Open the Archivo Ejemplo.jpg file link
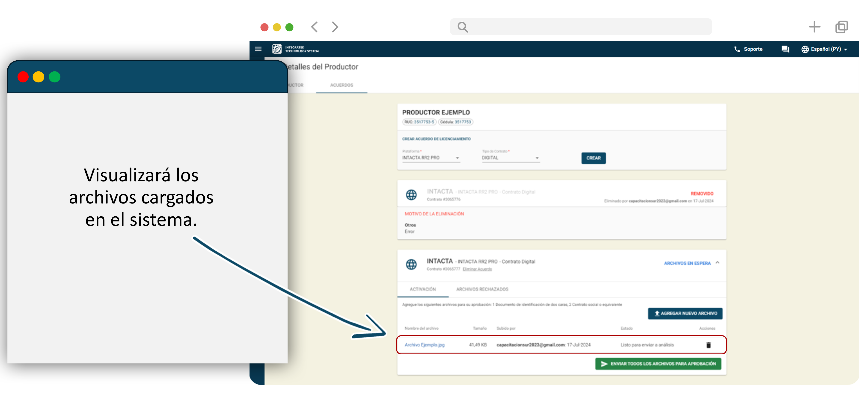The image size is (868, 394). click(424, 345)
